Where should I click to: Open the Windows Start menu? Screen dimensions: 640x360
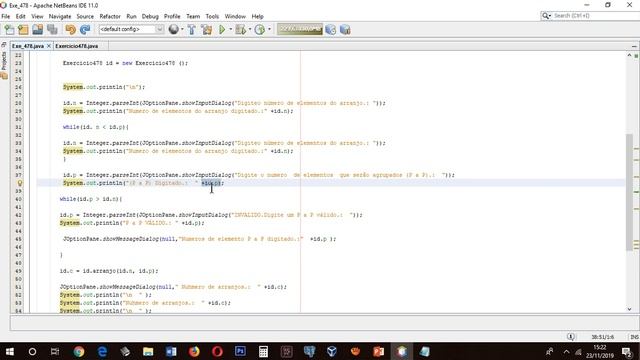coord(9,351)
